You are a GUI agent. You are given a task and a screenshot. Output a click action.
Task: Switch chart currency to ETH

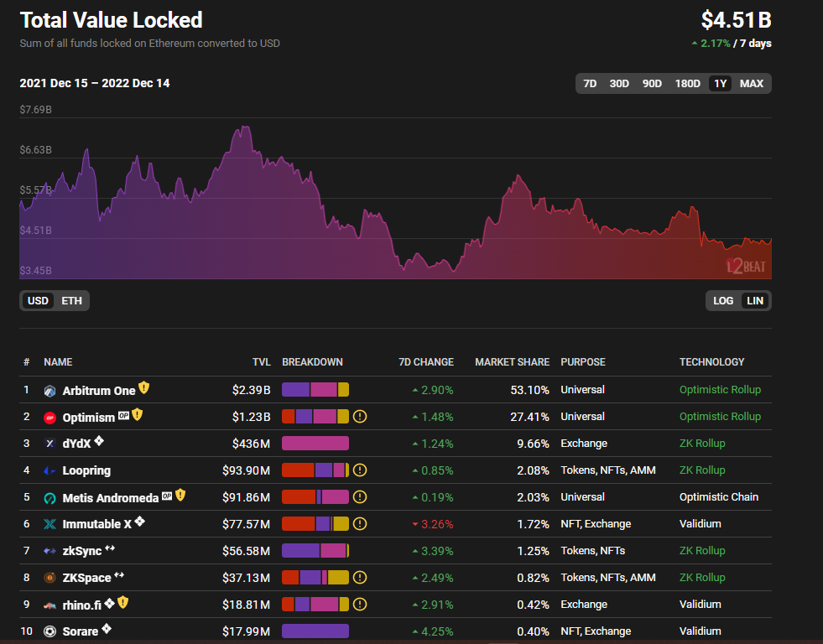tap(72, 301)
